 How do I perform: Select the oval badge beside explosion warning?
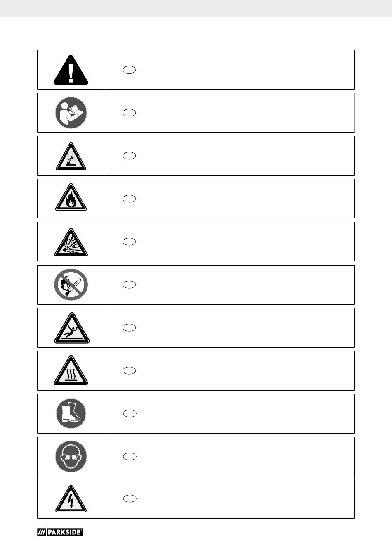coord(129,242)
